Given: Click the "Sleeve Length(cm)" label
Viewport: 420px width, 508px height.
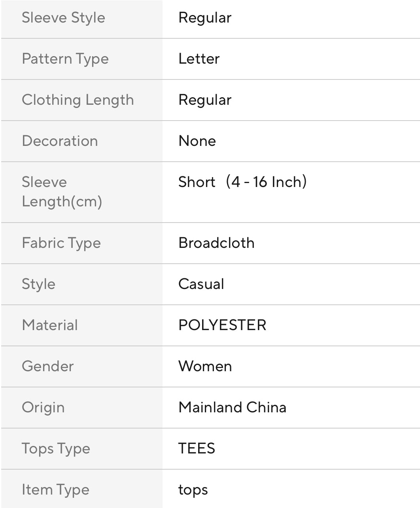Looking at the screenshot, I should click(62, 192).
